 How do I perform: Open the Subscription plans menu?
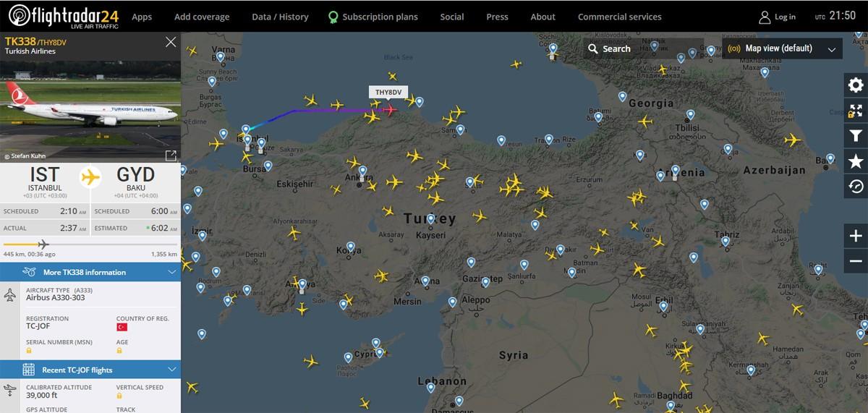373,17
